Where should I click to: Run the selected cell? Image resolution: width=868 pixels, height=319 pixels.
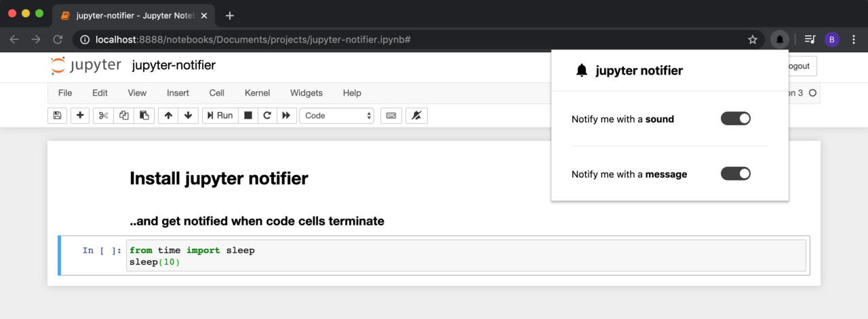[x=220, y=115]
